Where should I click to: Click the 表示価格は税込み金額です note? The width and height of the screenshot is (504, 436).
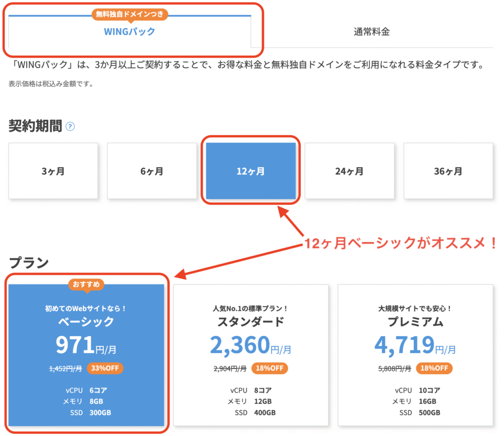point(51,84)
